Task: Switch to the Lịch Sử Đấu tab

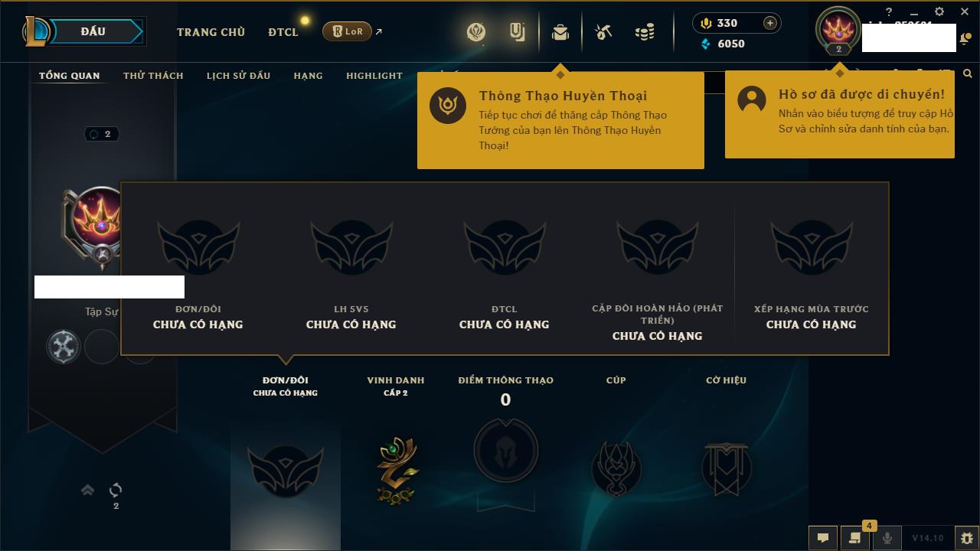Action: tap(238, 76)
